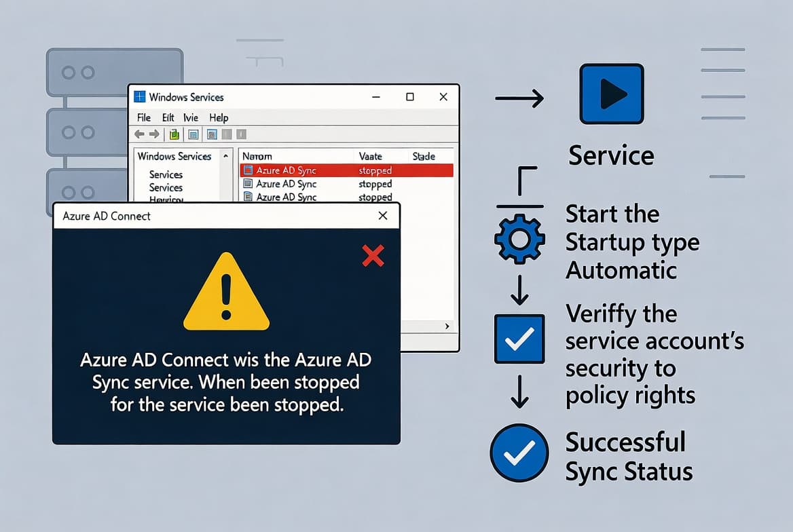Open the Help menu in Windows Services
Image resolution: width=793 pixels, height=532 pixels.
(219, 118)
